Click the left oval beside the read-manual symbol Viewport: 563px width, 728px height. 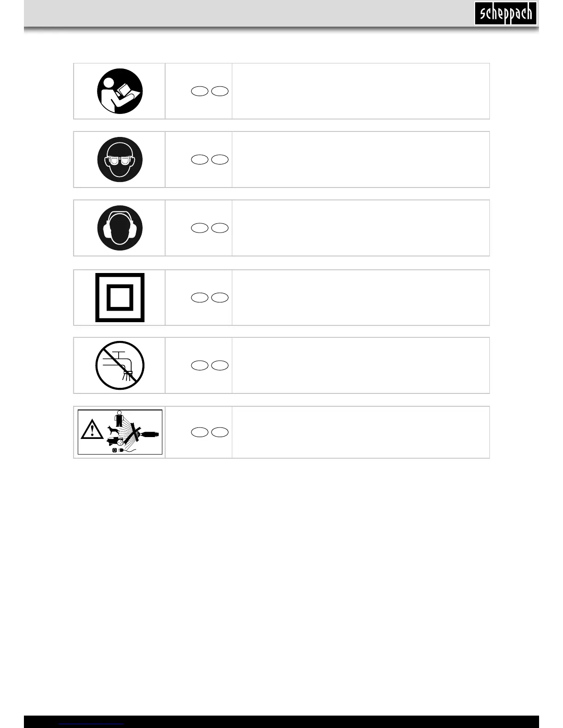click(199, 91)
